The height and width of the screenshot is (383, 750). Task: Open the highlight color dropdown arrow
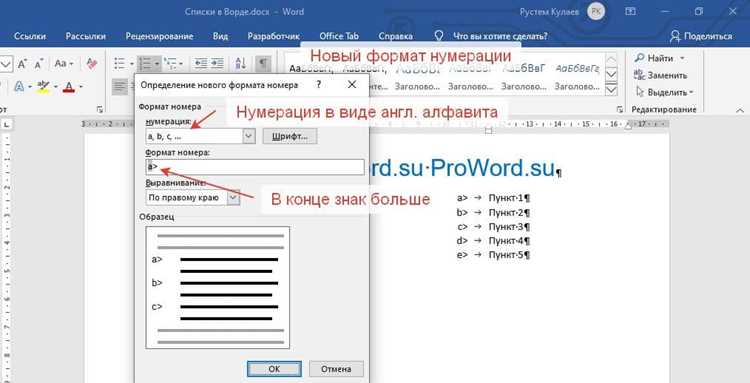(x=55, y=87)
